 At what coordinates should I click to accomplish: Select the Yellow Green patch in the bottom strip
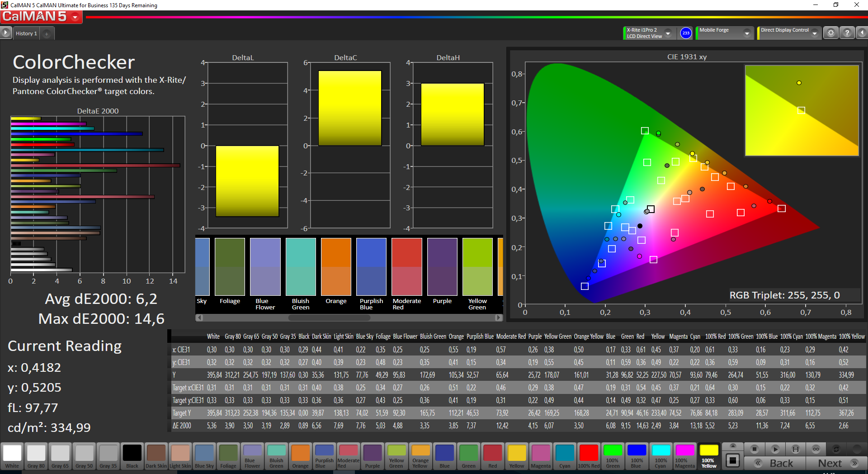pyautogui.click(x=396, y=456)
